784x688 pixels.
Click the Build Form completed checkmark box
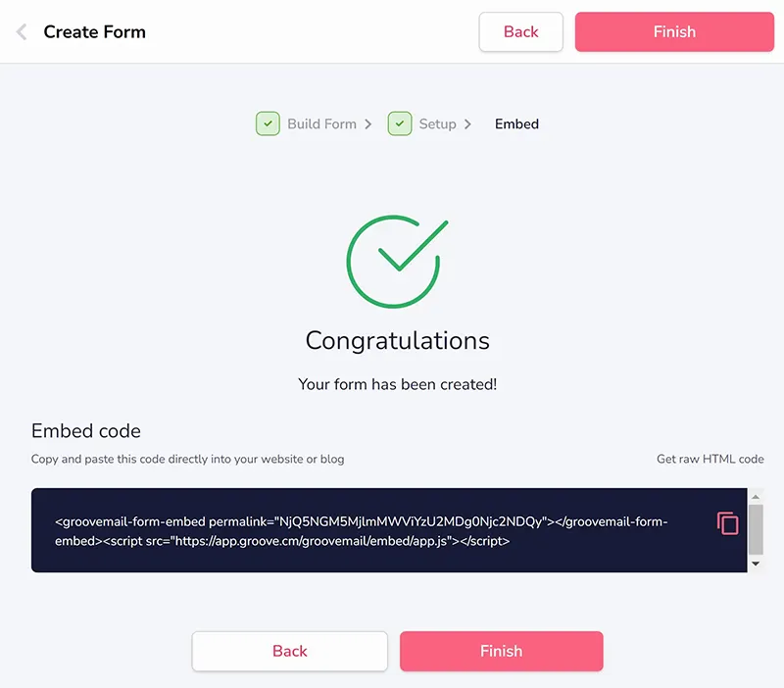pos(268,123)
